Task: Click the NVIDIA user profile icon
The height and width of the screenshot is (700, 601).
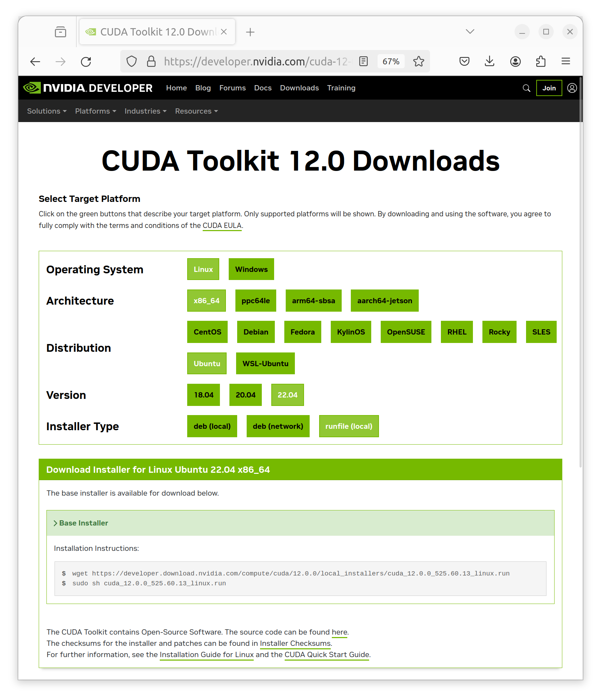Action: pos(572,88)
